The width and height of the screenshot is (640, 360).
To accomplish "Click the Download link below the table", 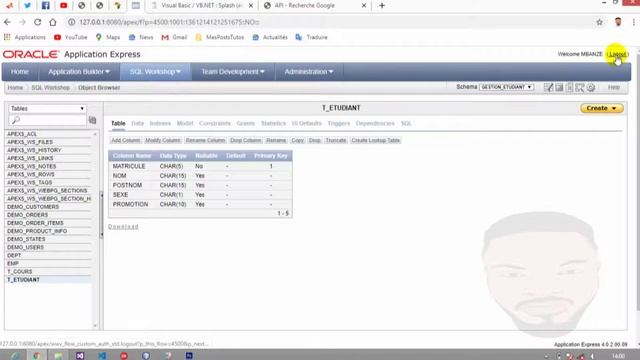I will click(x=123, y=227).
